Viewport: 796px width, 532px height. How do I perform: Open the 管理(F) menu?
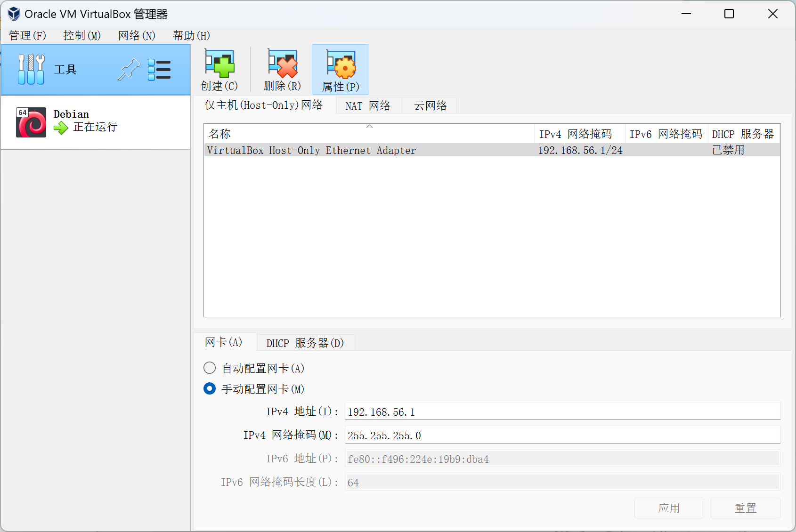(x=27, y=35)
